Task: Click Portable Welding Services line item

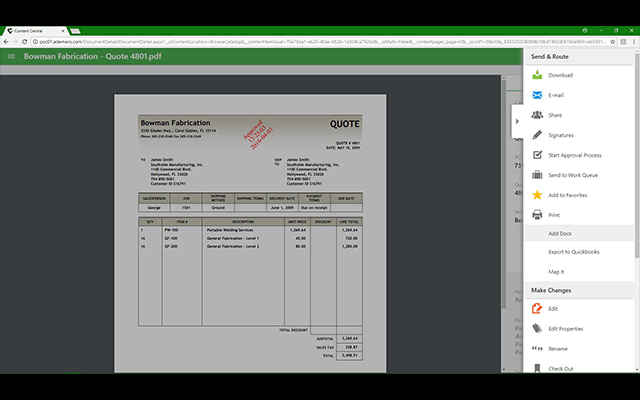Action: 230,230
